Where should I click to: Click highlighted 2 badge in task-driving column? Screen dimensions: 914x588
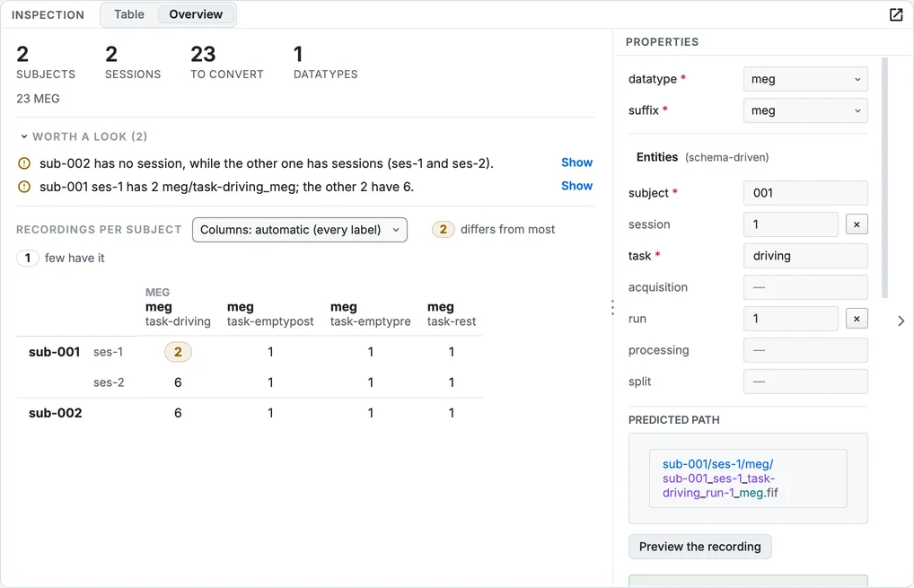[x=178, y=352]
